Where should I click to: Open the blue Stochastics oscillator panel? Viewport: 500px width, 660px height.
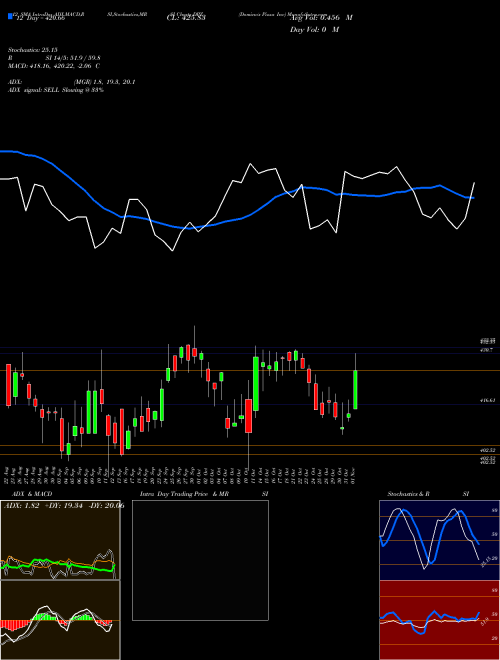pyautogui.click(x=439, y=540)
